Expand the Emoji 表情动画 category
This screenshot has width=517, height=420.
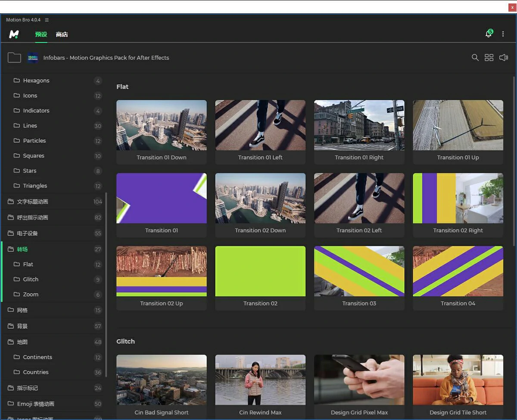coord(53,404)
